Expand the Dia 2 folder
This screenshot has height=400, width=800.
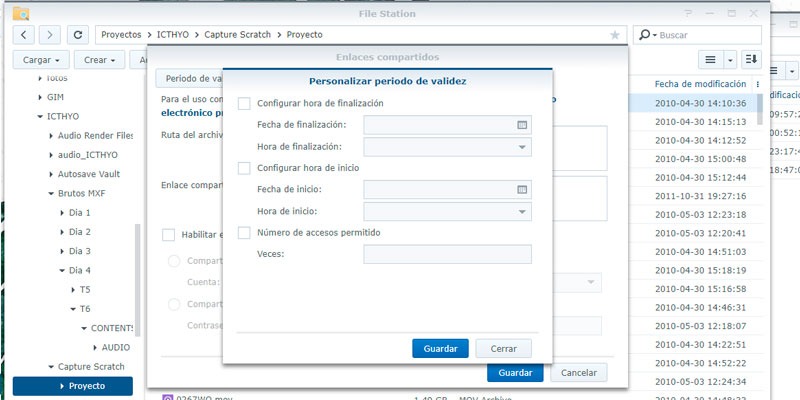[x=62, y=232]
